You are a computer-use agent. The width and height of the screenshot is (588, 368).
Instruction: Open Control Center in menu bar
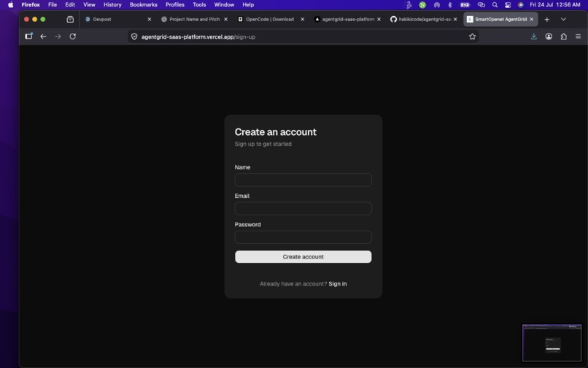[508, 4]
